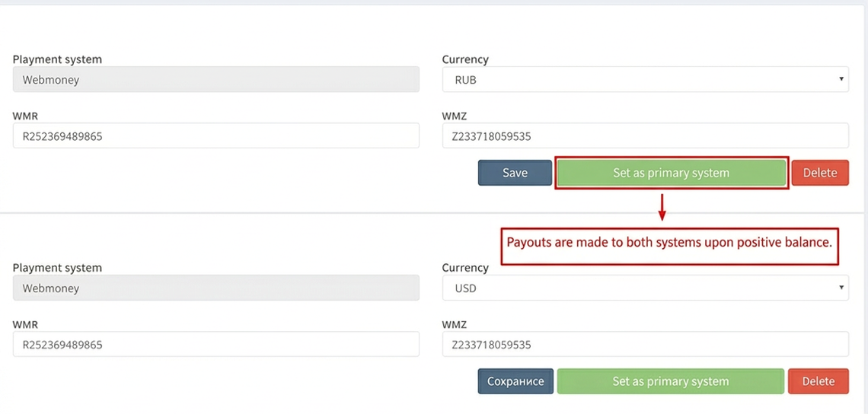The width and height of the screenshot is (868, 414).
Task: Focus the WMR field in RUB section
Action: 216,135
